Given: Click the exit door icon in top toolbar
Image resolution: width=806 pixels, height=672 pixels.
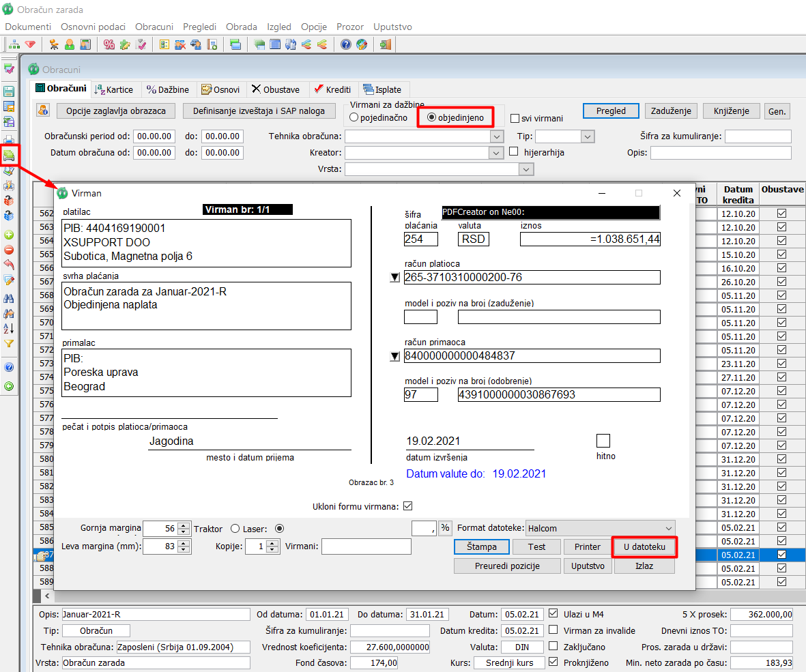Looking at the screenshot, I should 386,45.
